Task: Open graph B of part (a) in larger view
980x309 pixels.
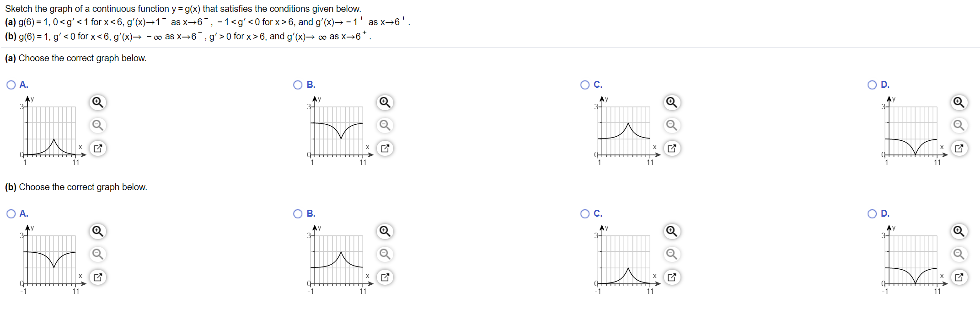Action: (385, 149)
